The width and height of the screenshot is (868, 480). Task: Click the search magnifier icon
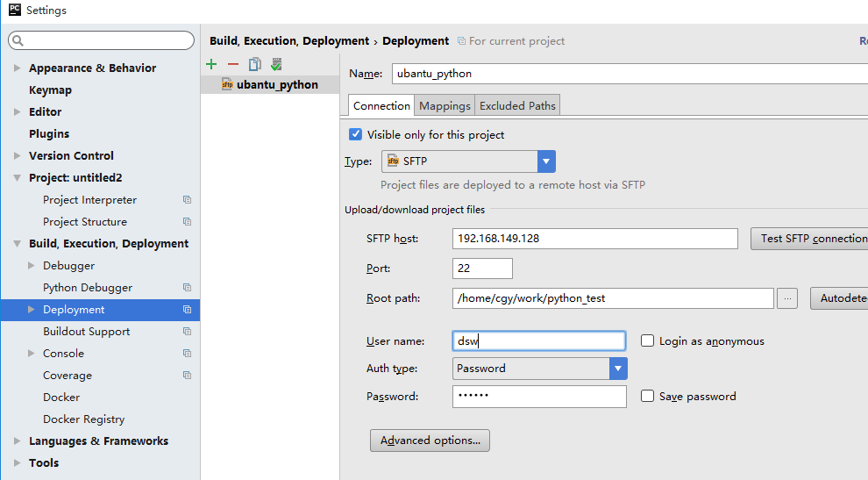[x=18, y=40]
